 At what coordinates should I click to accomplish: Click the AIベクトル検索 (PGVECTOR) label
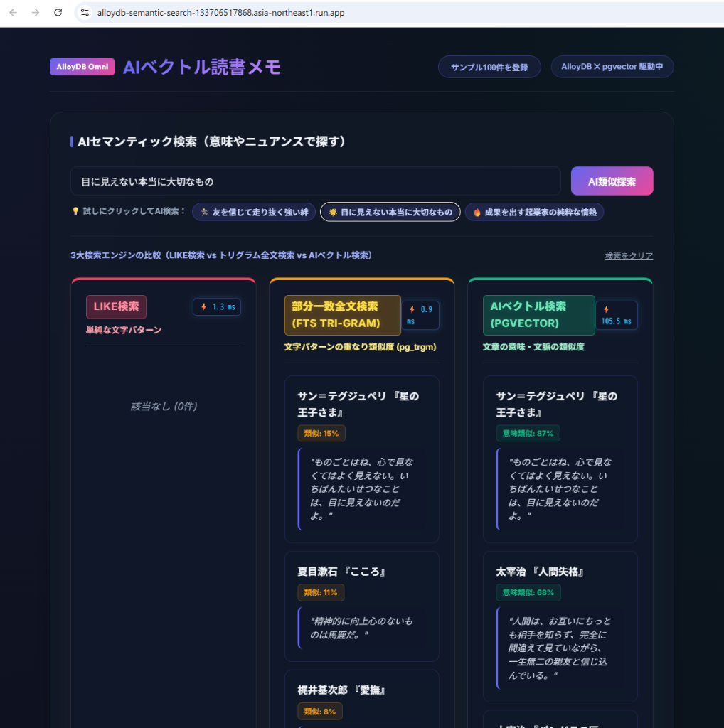point(538,315)
